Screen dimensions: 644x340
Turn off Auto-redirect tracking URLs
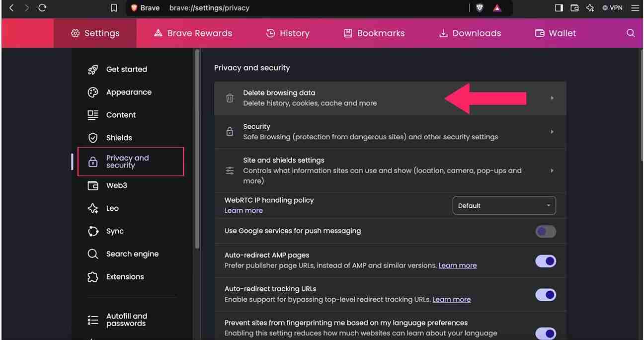click(x=545, y=294)
